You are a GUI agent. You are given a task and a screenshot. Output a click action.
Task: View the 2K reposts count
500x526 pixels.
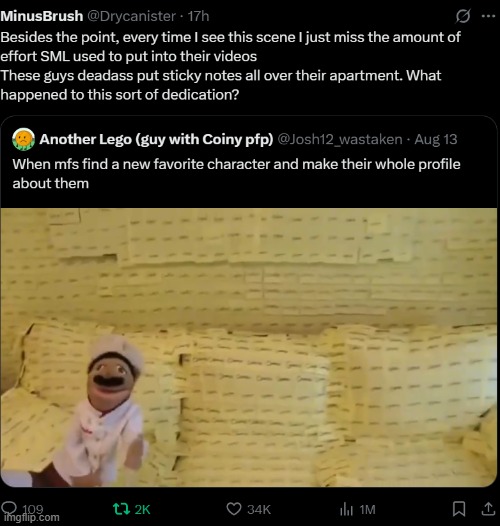142,510
